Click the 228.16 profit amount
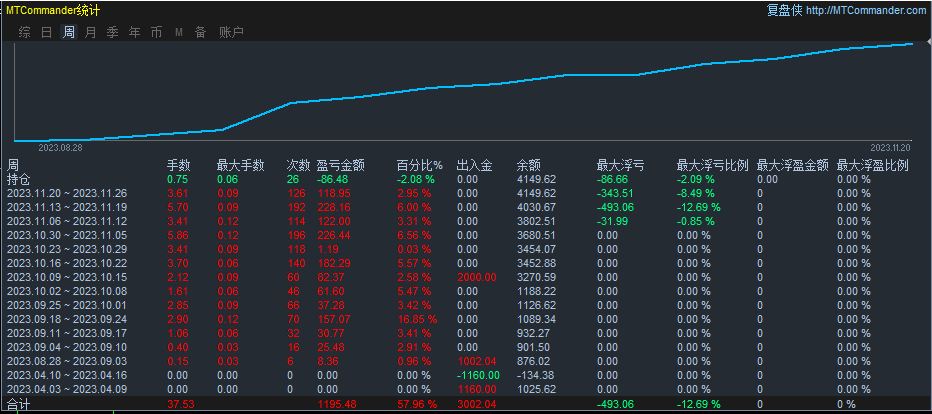The height and width of the screenshot is (414, 932). (334, 207)
